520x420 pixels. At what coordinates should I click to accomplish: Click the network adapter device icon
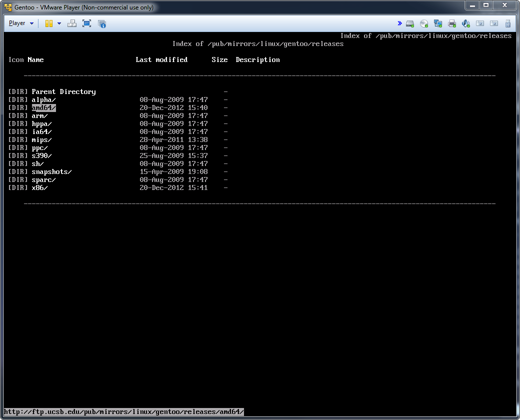(438, 23)
